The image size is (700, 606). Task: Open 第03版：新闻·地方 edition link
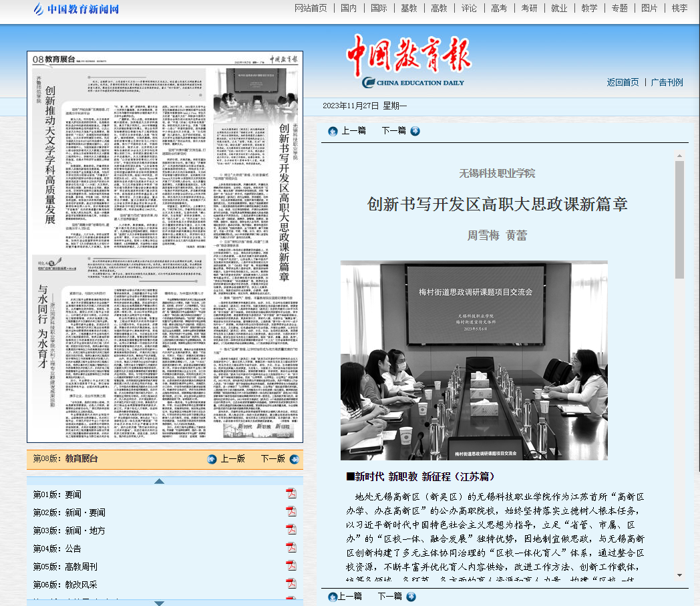click(x=69, y=531)
